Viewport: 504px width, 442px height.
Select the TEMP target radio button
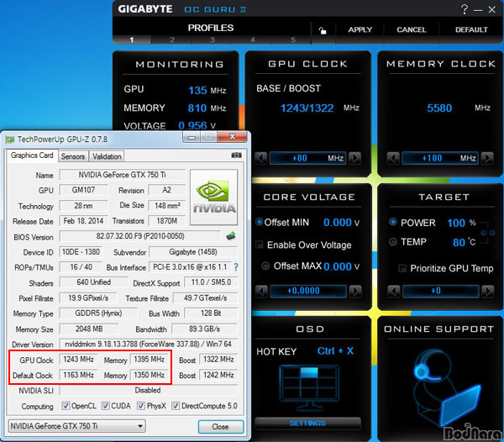click(393, 241)
